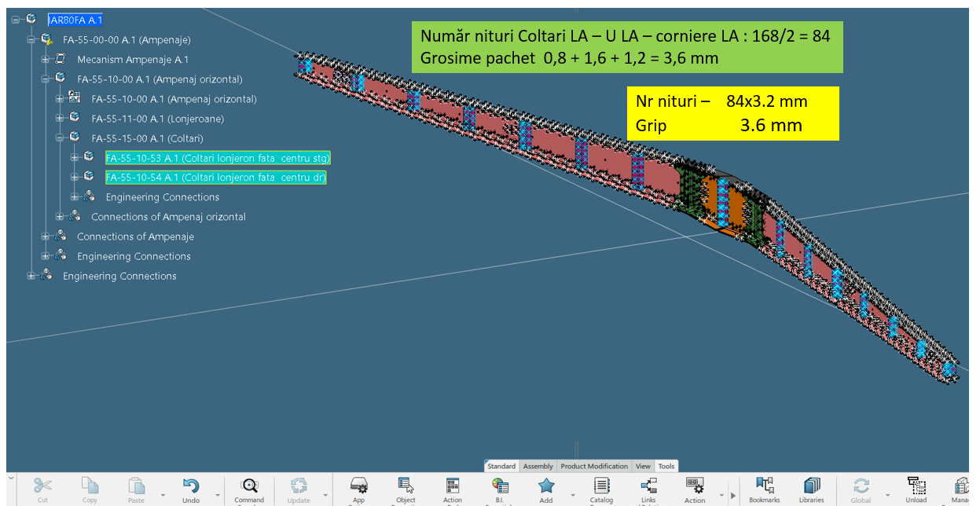Click the Add star icon

pyautogui.click(x=546, y=486)
